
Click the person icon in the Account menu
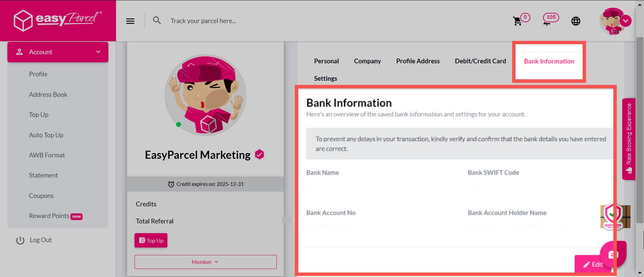[x=19, y=52]
